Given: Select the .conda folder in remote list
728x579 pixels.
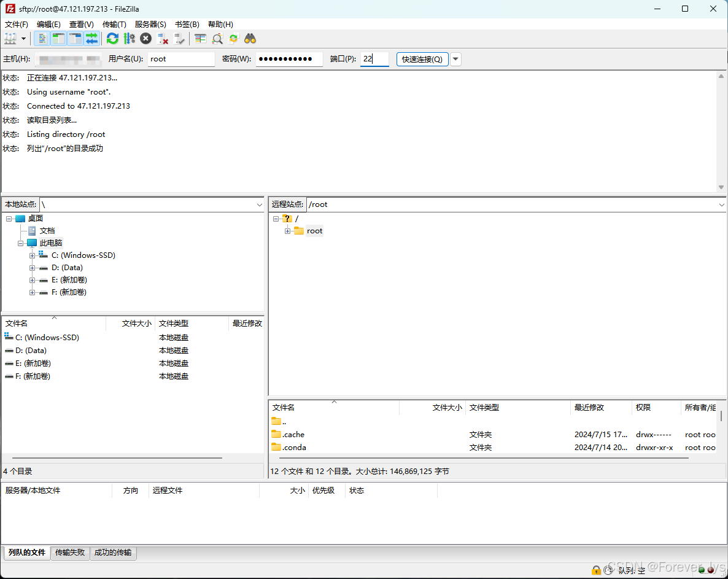Looking at the screenshot, I should pyautogui.click(x=294, y=448).
